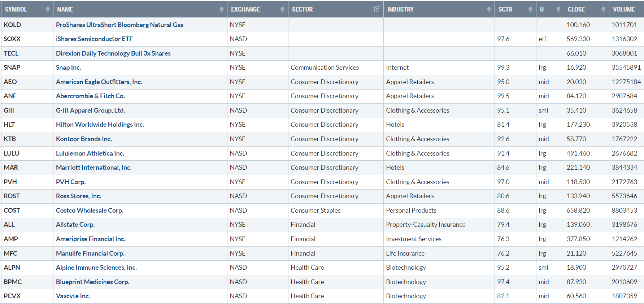
Task: Click the sort arrows in Exchange header
Action: pyautogui.click(x=282, y=9)
